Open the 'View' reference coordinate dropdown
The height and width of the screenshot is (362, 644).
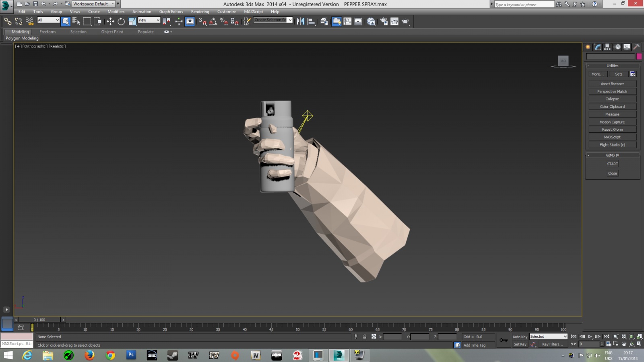pos(149,20)
